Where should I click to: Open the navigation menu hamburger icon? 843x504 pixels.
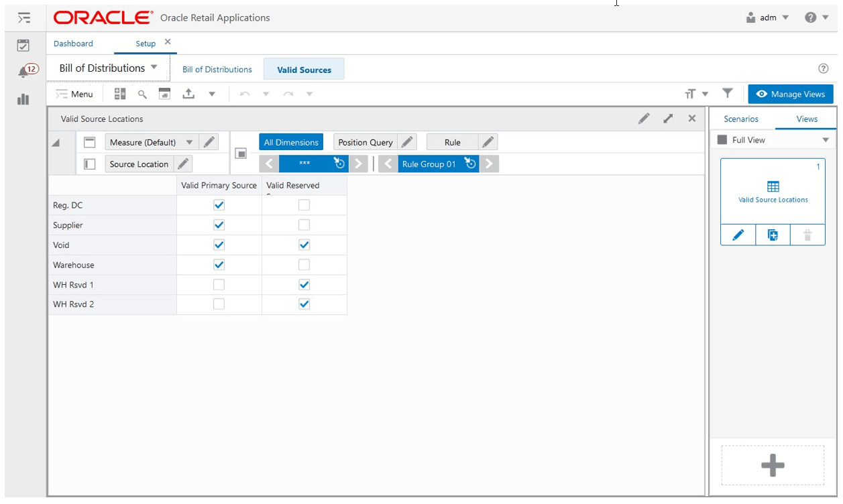[24, 17]
